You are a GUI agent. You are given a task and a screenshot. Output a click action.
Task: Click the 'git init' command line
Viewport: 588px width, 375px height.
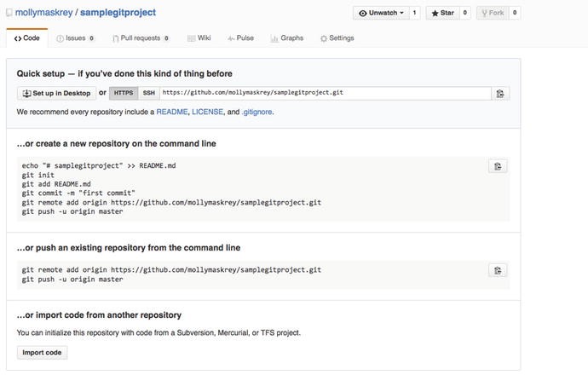37,175
